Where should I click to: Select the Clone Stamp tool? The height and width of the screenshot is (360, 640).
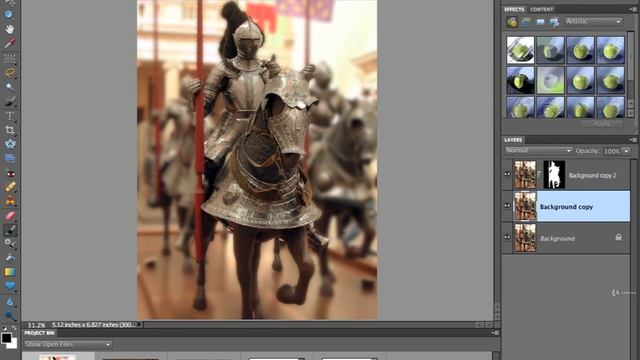click(x=9, y=201)
